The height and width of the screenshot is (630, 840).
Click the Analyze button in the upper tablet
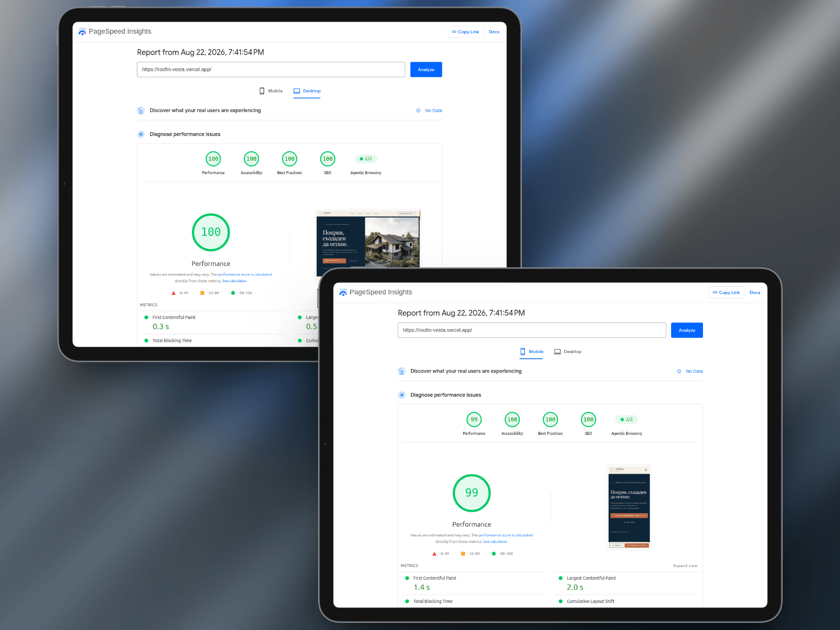click(426, 70)
